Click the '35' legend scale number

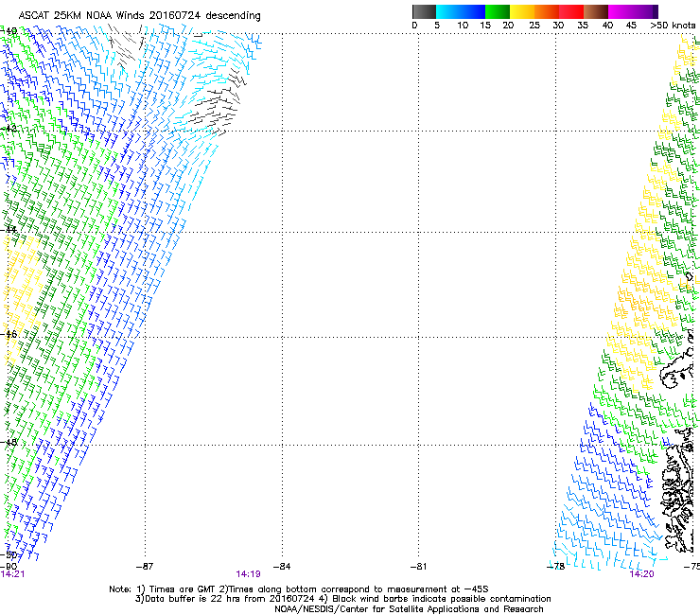click(x=583, y=26)
